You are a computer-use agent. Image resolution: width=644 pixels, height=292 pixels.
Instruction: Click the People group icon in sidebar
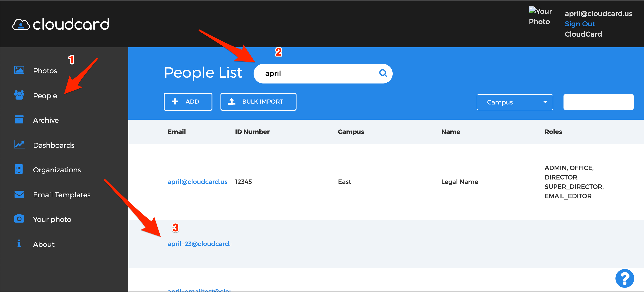point(19,95)
